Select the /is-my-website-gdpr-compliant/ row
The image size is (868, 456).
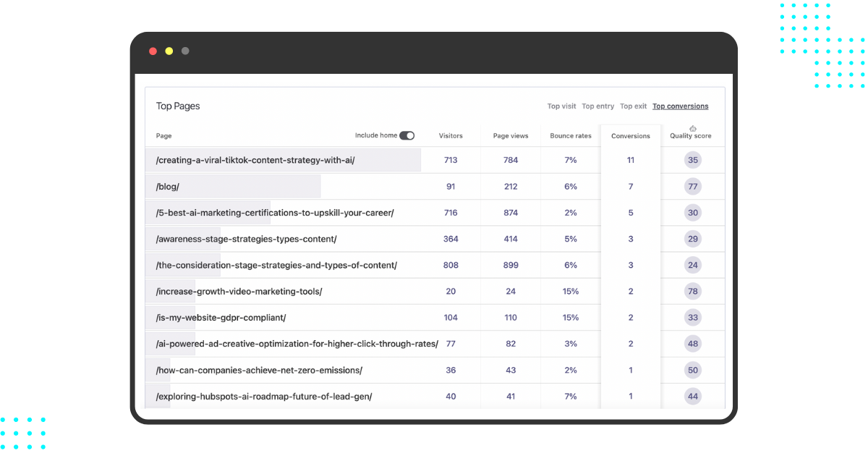click(x=221, y=317)
